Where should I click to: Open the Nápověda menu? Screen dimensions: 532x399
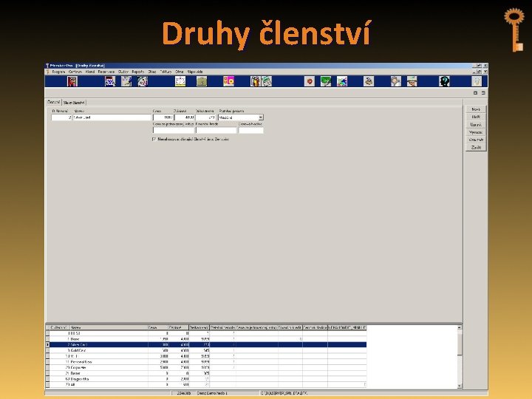pos(195,72)
